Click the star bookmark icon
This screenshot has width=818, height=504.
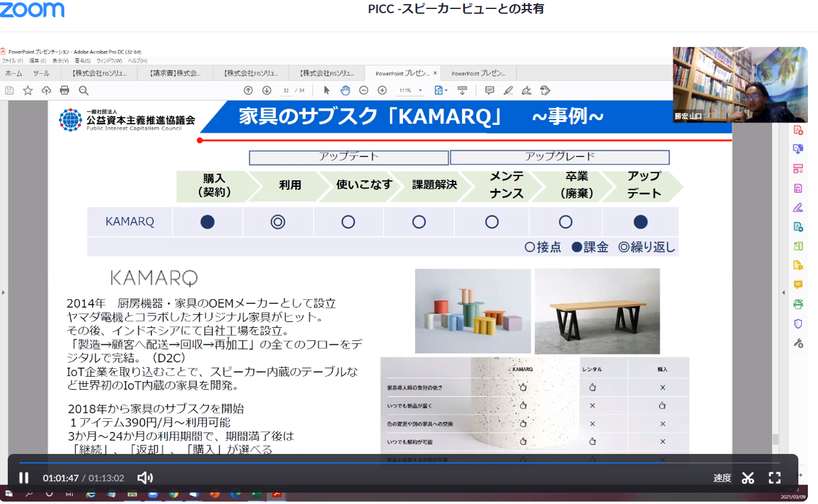[x=28, y=91]
